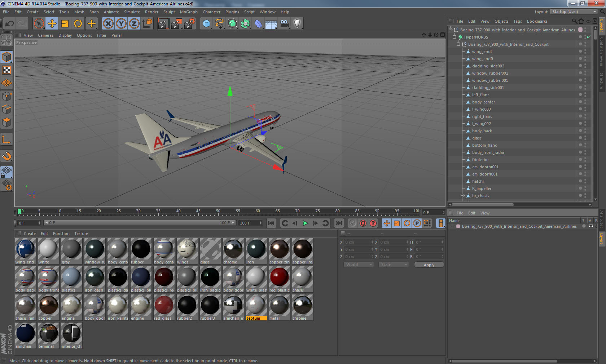Collapse the HyperNURBS tree node
606x364 pixels.
454,37
